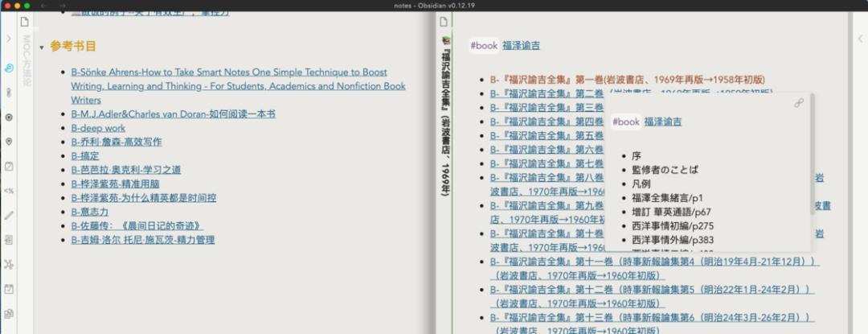Open 『福沢諭吉全集』第一巻 orange link
The height and width of the screenshot is (334, 868).
coord(627,79)
